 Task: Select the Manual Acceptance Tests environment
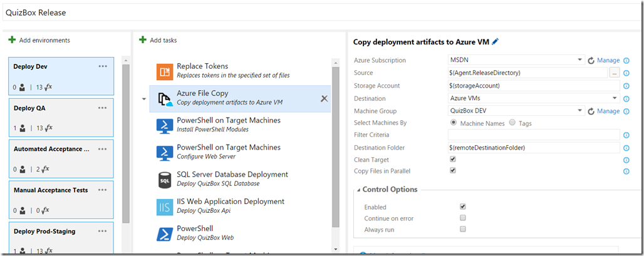[x=61, y=200]
